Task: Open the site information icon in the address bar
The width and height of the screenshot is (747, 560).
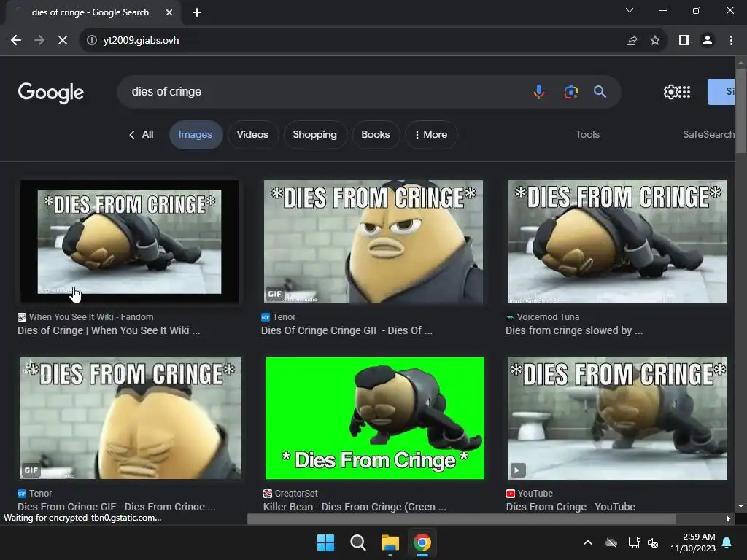Action: click(x=91, y=41)
